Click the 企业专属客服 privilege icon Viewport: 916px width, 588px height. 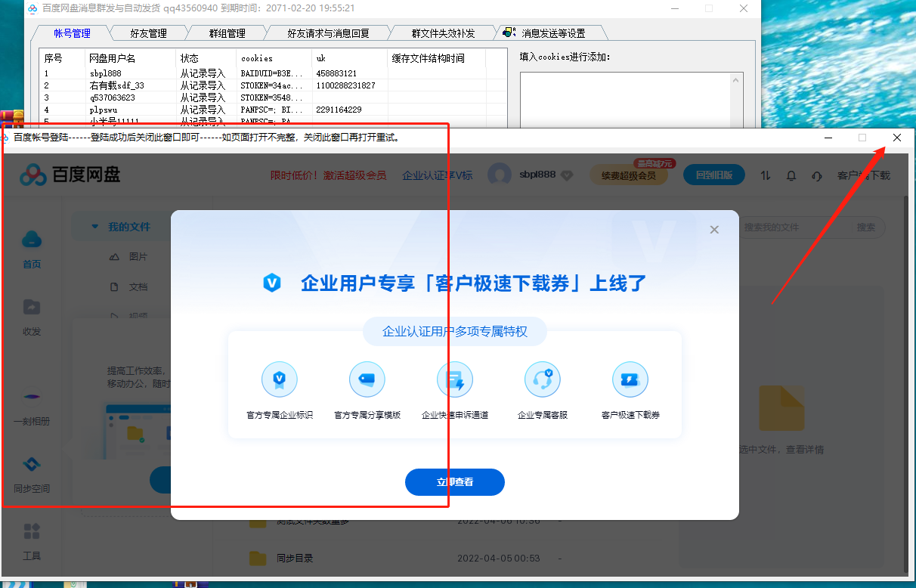pyautogui.click(x=543, y=379)
